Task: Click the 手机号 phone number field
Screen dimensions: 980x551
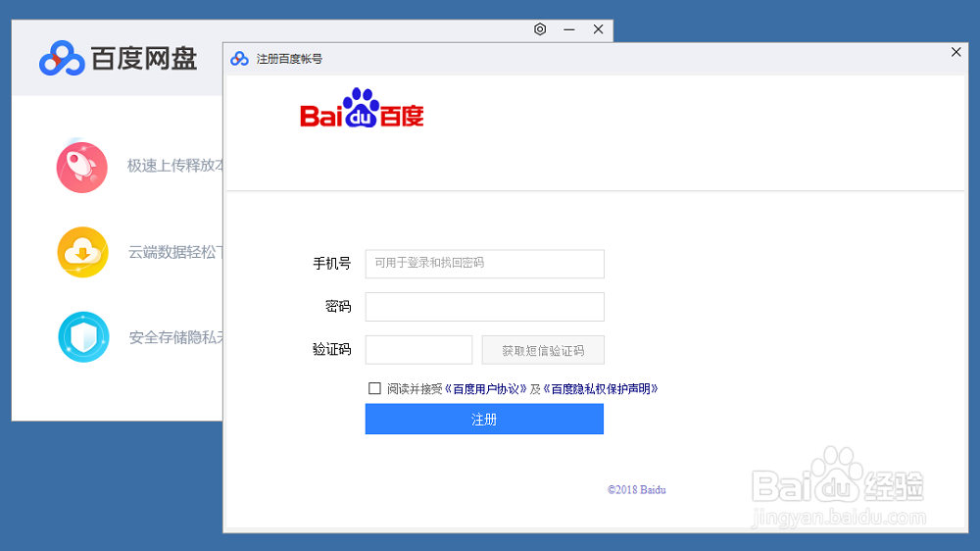Action: 484,264
